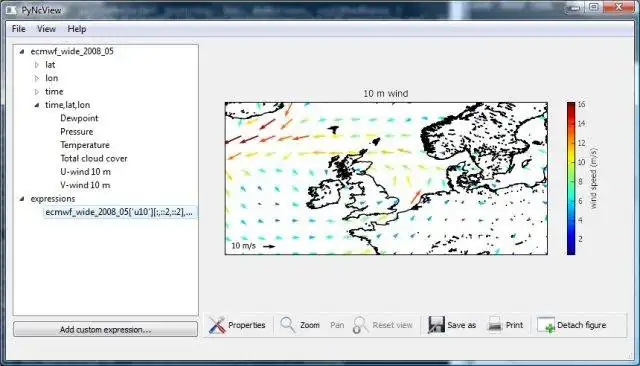Select the lon tree label
The image size is (640, 366).
click(51, 78)
